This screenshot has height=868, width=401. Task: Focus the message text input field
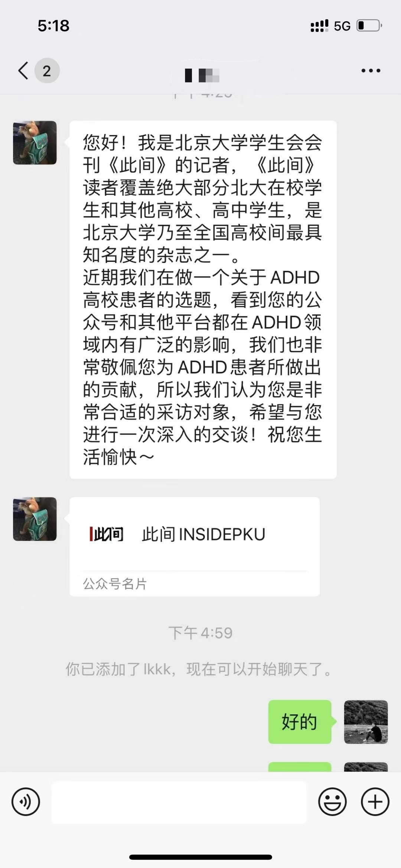(x=179, y=802)
